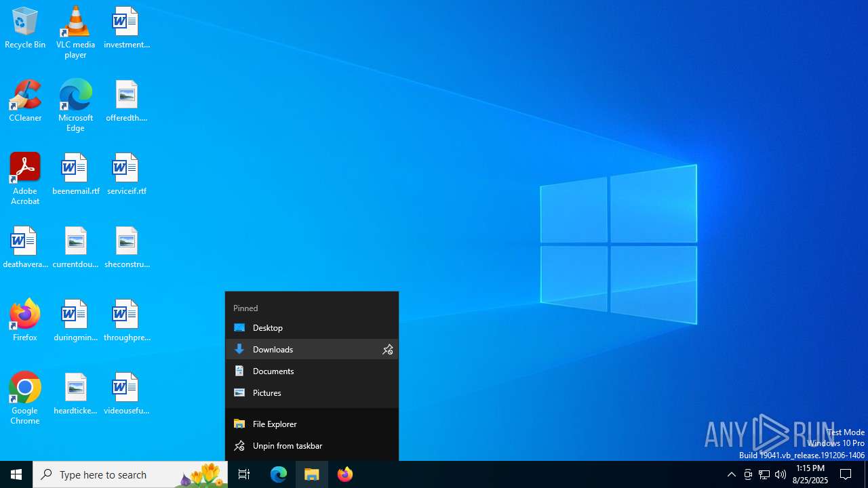Select the heardticke image file
Screen dimensions: 868x488
click(x=75, y=394)
